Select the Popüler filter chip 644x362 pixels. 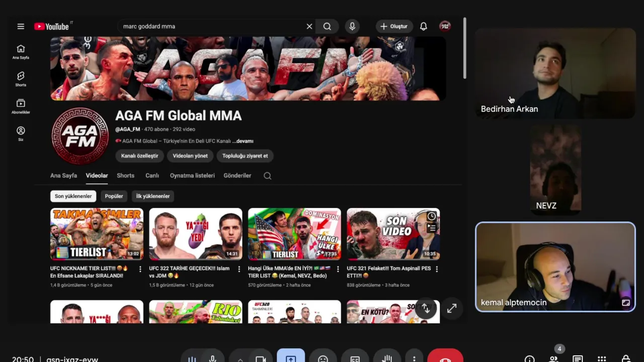(x=114, y=196)
